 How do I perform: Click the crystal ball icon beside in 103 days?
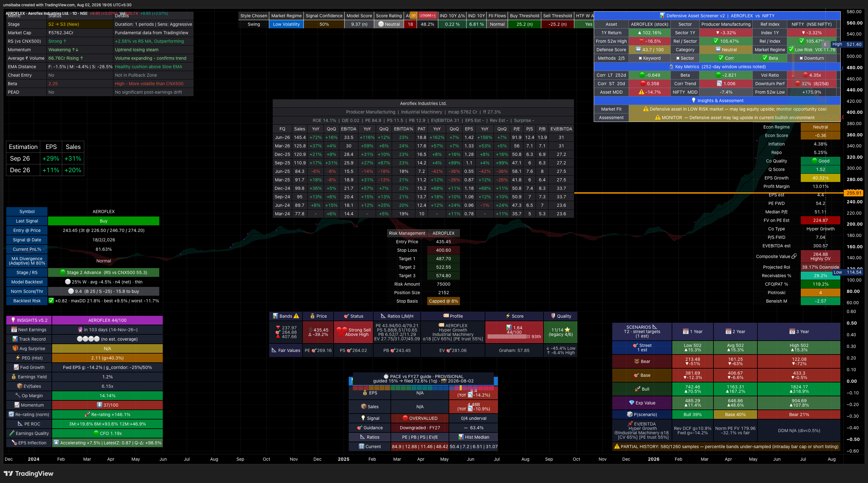point(80,329)
